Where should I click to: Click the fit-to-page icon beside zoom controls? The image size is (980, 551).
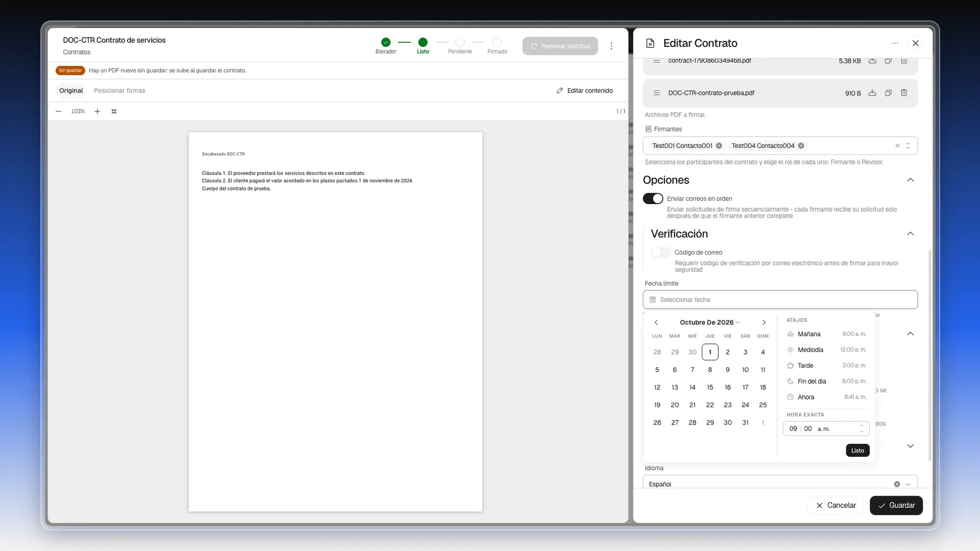(x=114, y=111)
